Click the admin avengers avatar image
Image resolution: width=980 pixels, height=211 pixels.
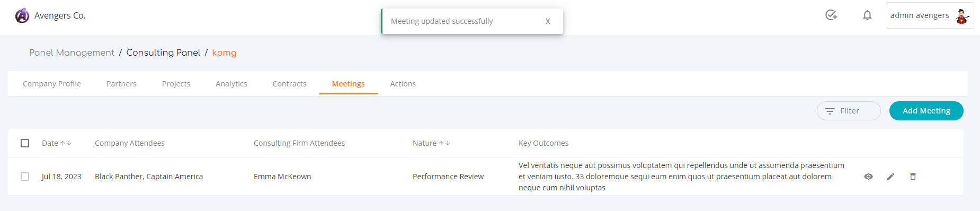tap(962, 16)
